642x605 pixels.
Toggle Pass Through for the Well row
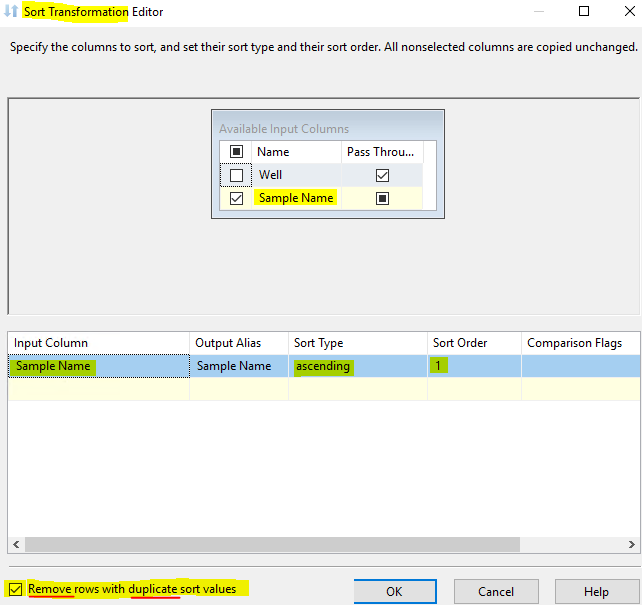point(382,175)
